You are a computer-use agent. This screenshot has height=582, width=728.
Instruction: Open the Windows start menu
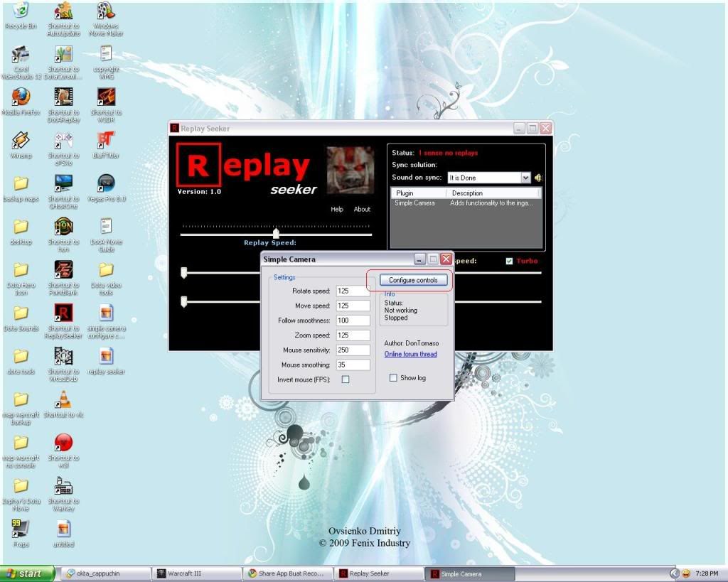[27, 573]
